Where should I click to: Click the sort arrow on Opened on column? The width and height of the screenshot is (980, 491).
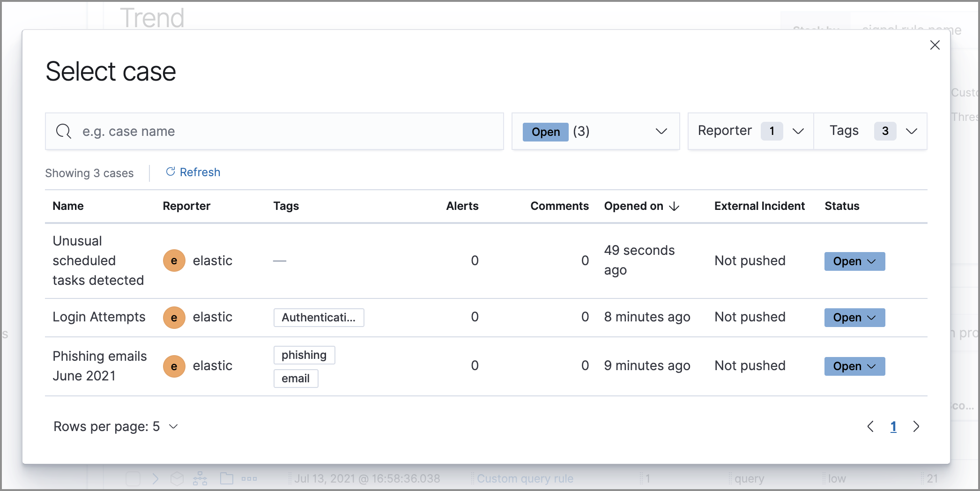coord(675,206)
